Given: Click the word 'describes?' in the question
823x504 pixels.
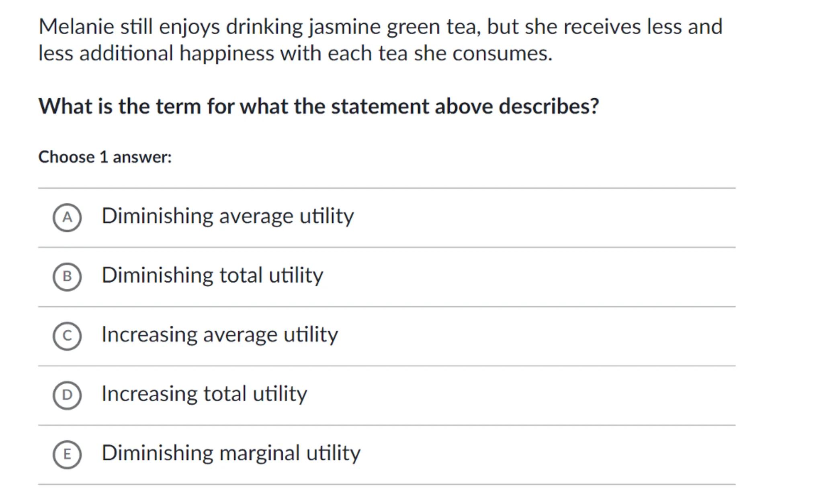Looking at the screenshot, I should point(549,107).
